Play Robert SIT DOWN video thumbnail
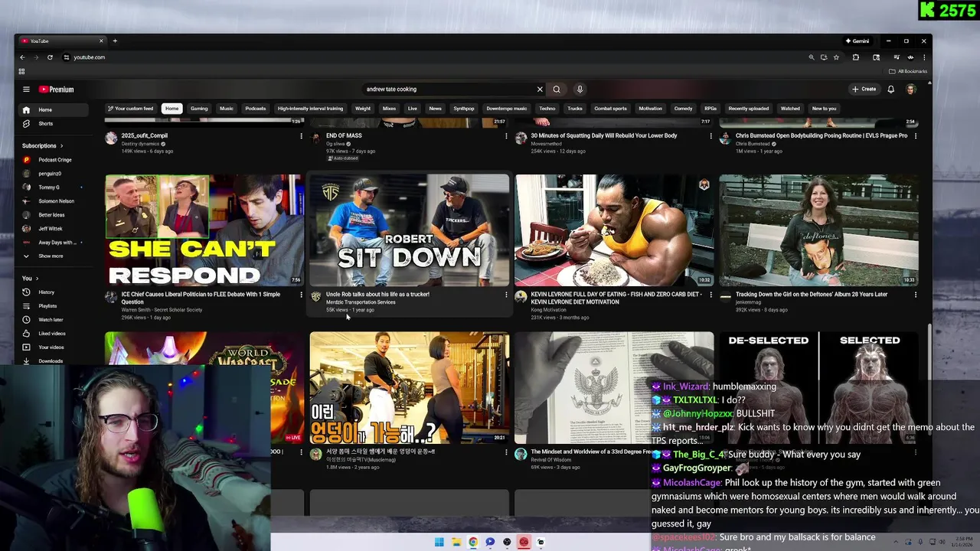The height and width of the screenshot is (551, 980). tap(410, 230)
